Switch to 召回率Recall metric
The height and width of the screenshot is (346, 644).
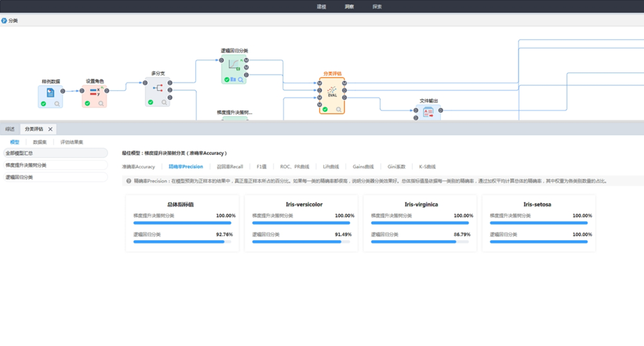(230, 167)
